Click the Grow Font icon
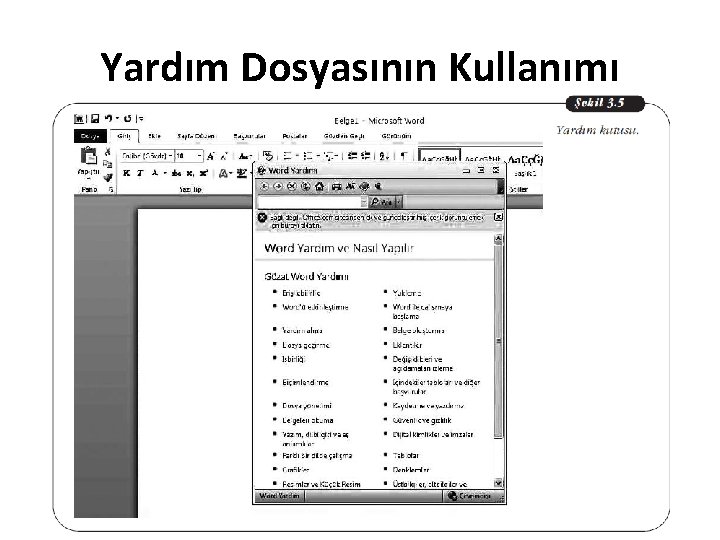 click(x=211, y=156)
